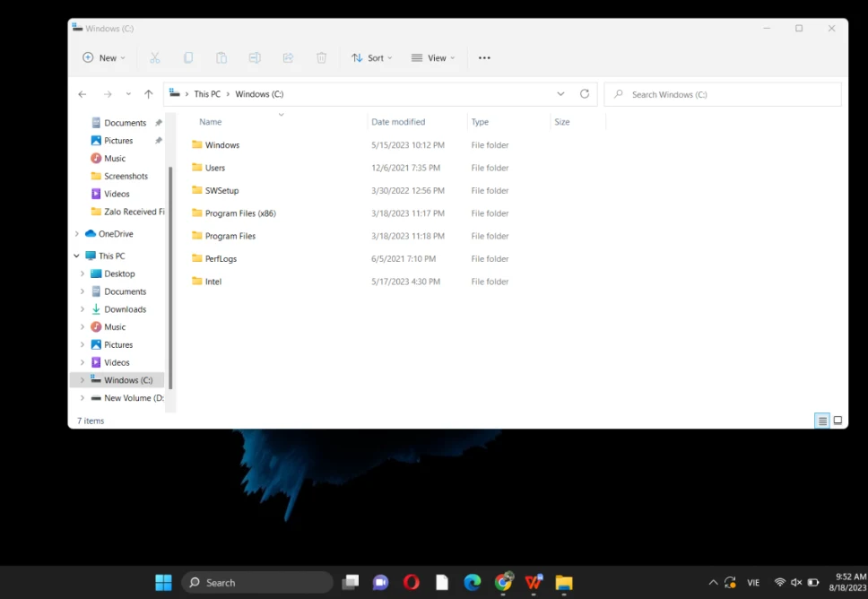
Task: Expand the Downloads node chevron
Action: [x=82, y=308]
